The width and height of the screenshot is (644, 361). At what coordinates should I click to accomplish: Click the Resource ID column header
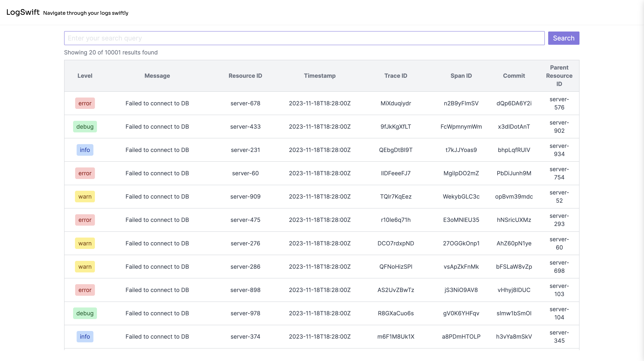pos(245,76)
